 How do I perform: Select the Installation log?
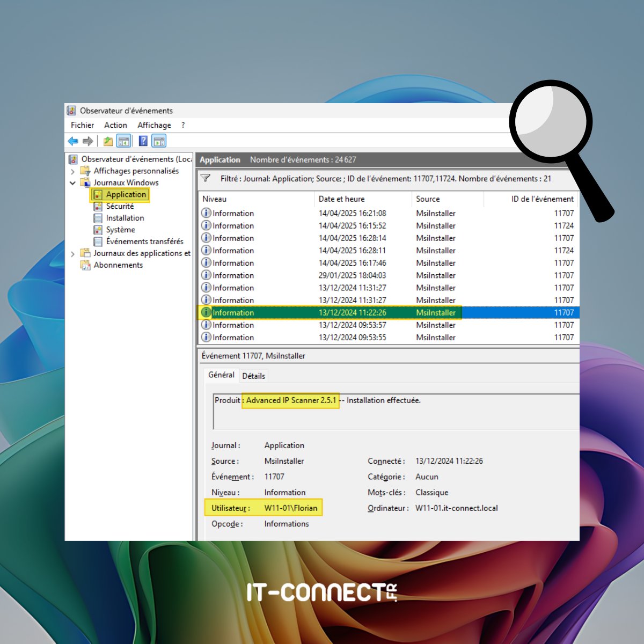click(125, 218)
